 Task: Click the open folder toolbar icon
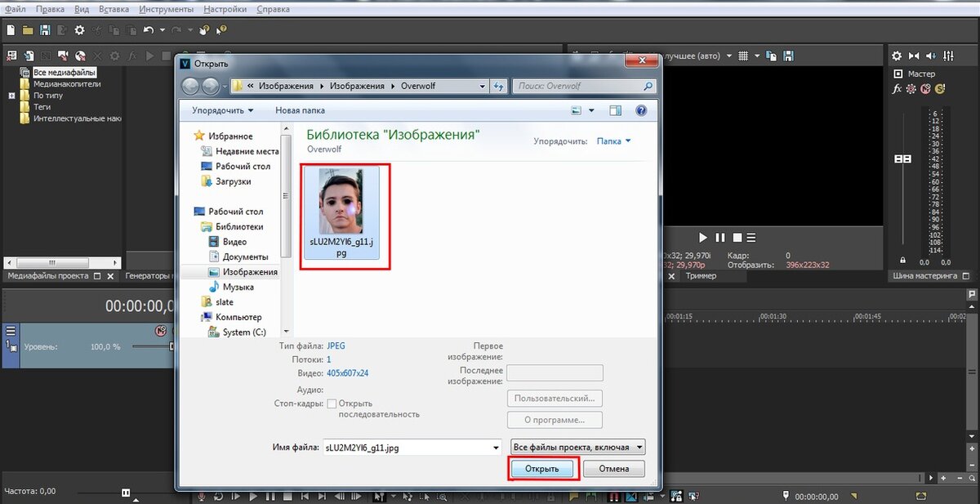pos(28,30)
